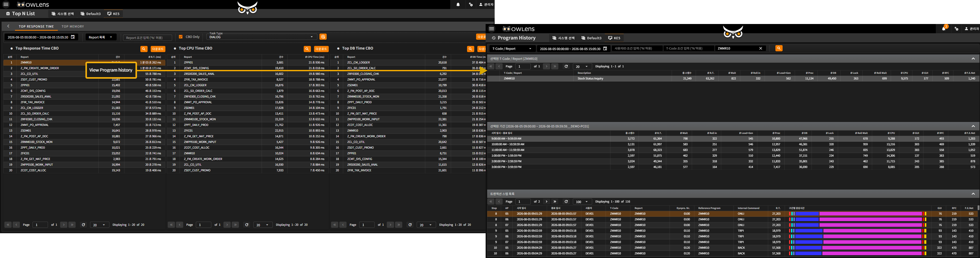Open the calendar picker in Top N List
Screen dimensions: 980x258
[x=73, y=37]
